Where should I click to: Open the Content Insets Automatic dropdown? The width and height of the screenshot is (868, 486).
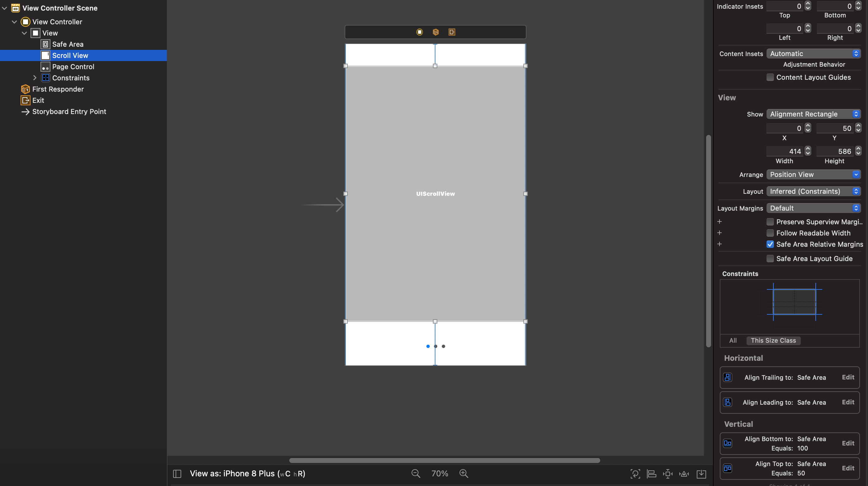click(x=814, y=54)
